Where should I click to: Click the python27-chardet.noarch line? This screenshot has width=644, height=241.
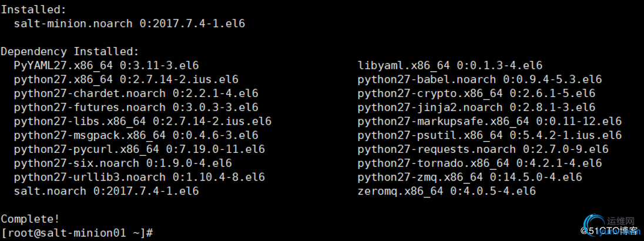136,93
